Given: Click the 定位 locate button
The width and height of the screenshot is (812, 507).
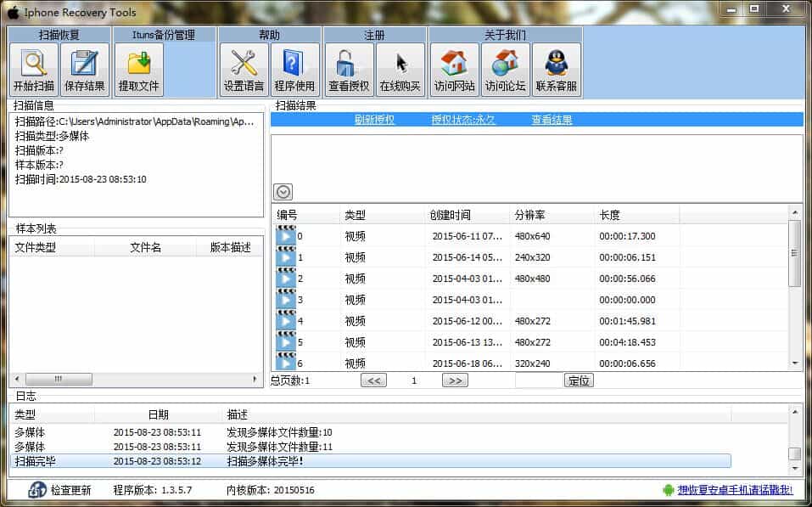Looking at the screenshot, I should [x=579, y=380].
